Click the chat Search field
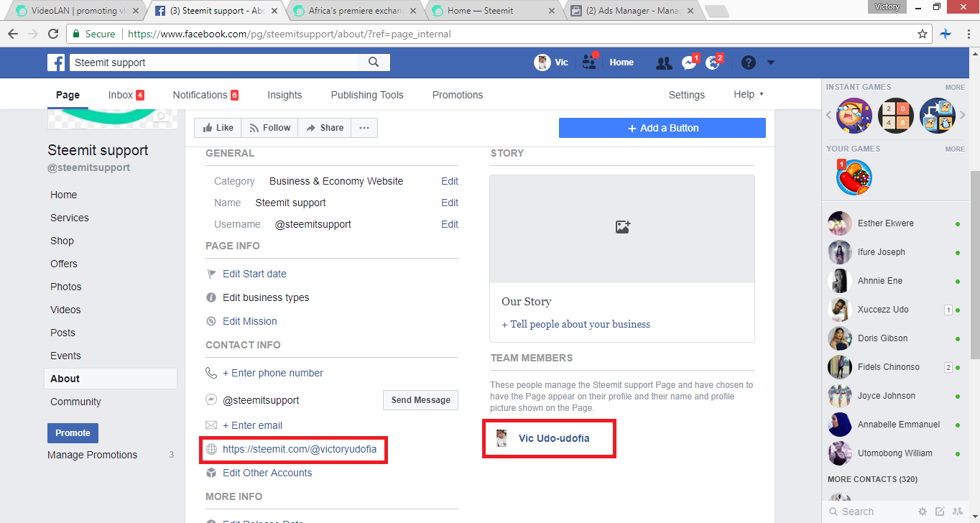Screen dimensions: 980x523 click(x=869, y=512)
